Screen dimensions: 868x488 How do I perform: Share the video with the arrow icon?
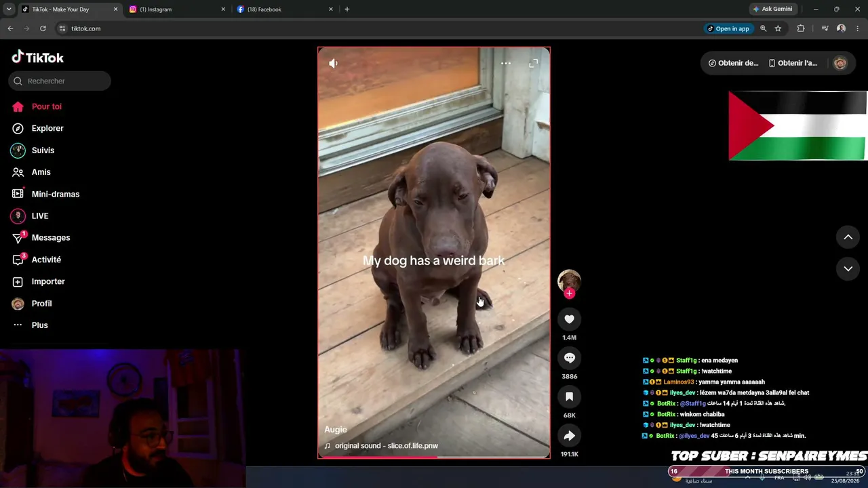coord(570,436)
